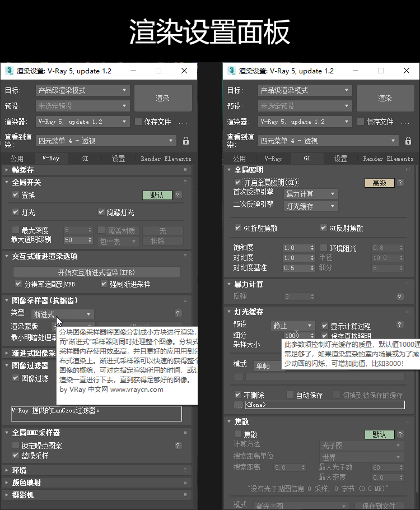Toggle GI折射焦散 checkbox
This screenshot has width=420, height=510.
click(x=238, y=228)
